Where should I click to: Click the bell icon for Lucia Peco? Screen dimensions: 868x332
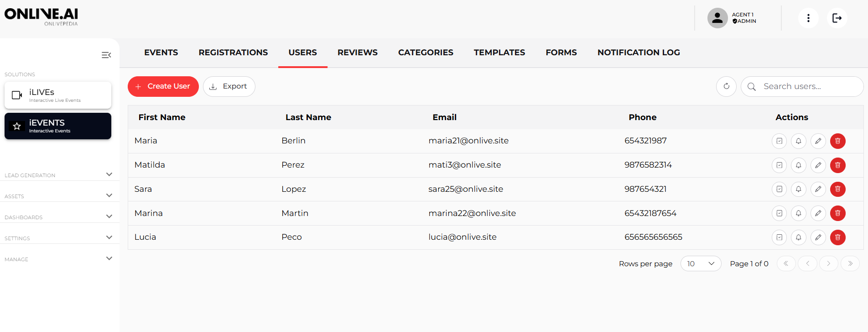pos(798,237)
